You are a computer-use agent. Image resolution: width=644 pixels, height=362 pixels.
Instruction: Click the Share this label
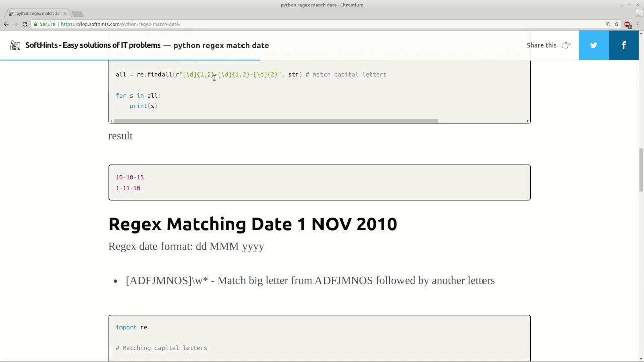542,45
